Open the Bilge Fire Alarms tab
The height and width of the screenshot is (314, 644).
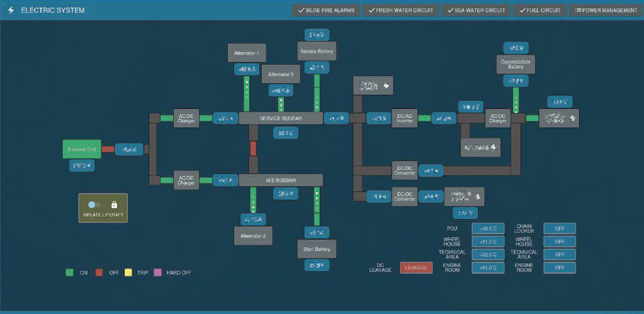click(326, 11)
